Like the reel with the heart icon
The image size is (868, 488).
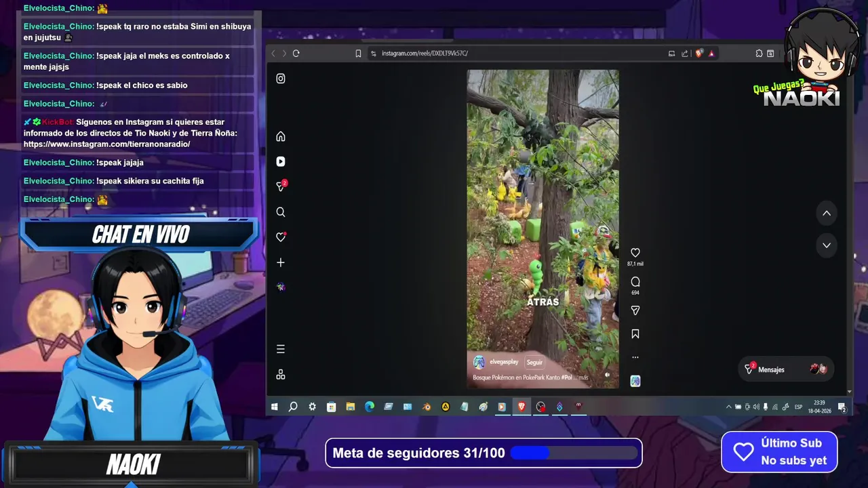[635, 252]
